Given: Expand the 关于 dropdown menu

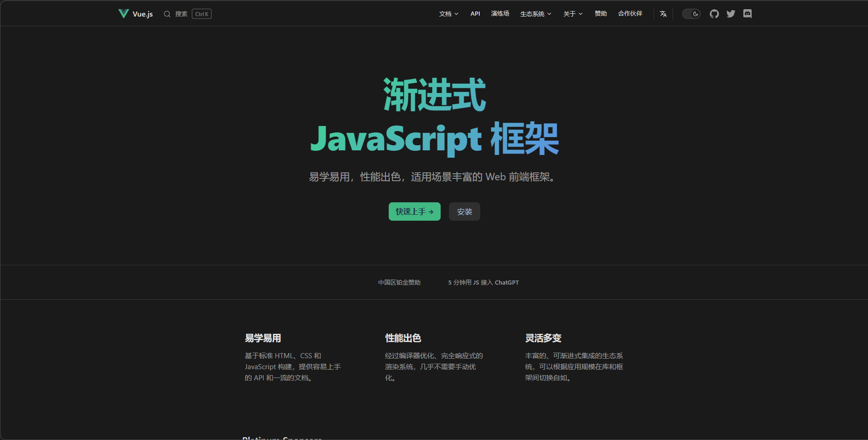Looking at the screenshot, I should 573,14.
